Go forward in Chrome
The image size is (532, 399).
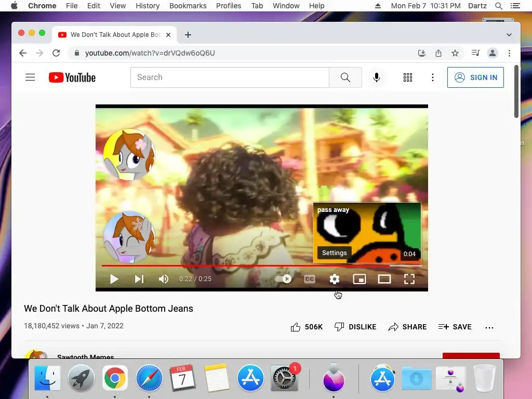39,53
